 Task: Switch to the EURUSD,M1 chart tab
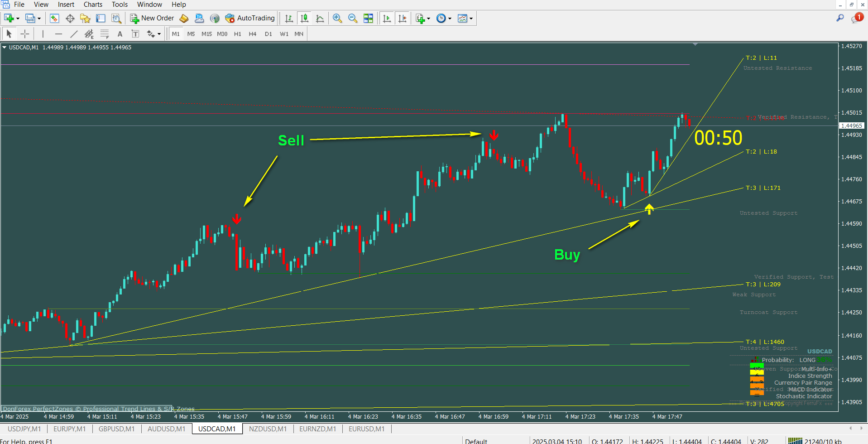[x=366, y=429]
